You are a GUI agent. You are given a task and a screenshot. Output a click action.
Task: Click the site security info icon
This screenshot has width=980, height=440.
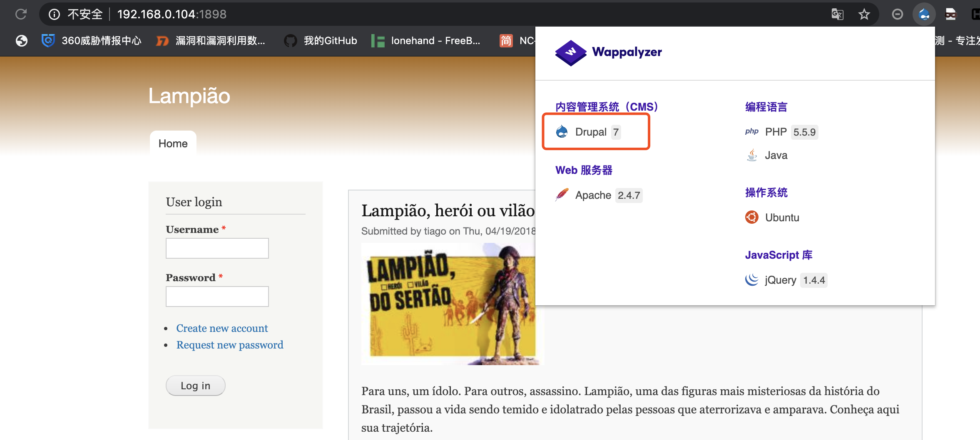54,15
